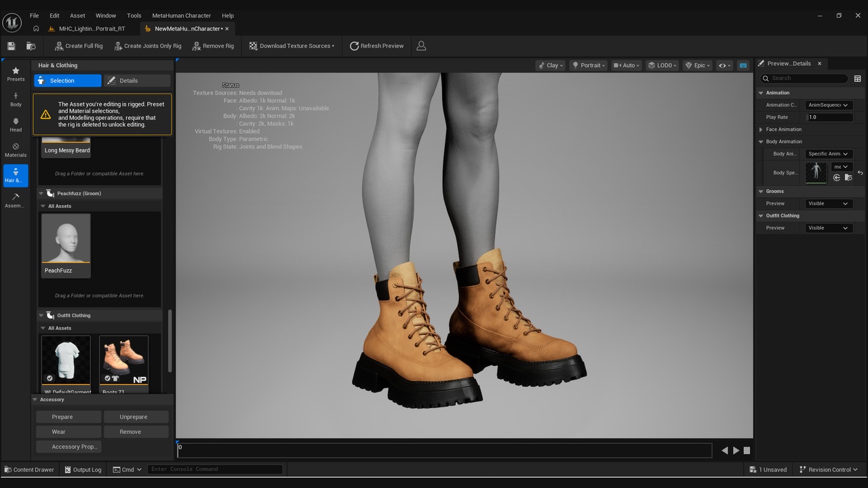Open the MetaHuman Character menu
Screen dimensions: 868x488
[x=182, y=15]
